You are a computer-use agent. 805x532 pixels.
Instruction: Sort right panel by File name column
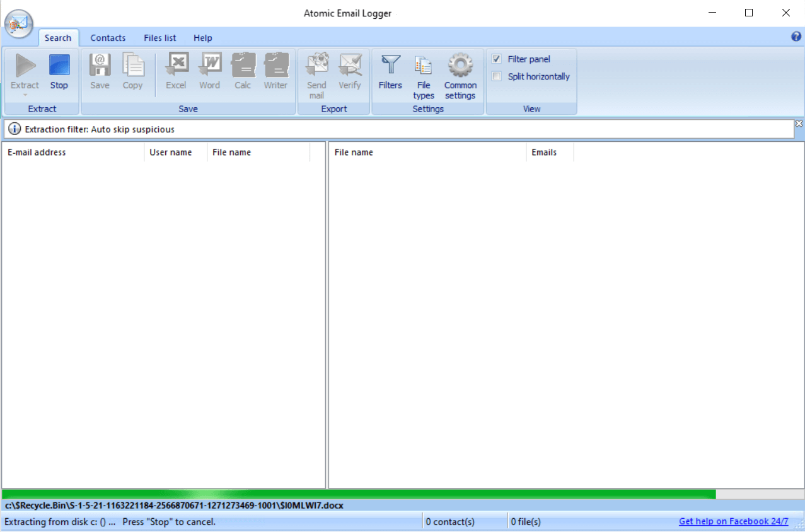pos(427,152)
